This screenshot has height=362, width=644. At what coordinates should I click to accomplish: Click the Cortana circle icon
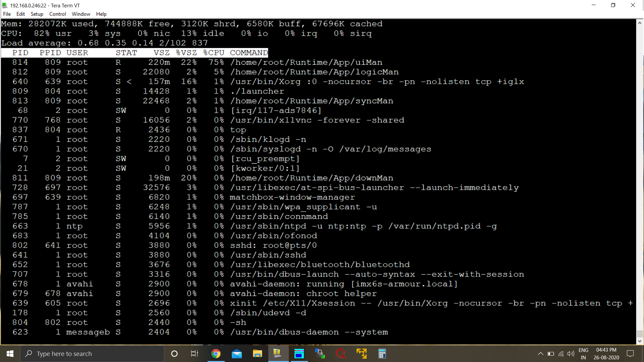coord(174,354)
